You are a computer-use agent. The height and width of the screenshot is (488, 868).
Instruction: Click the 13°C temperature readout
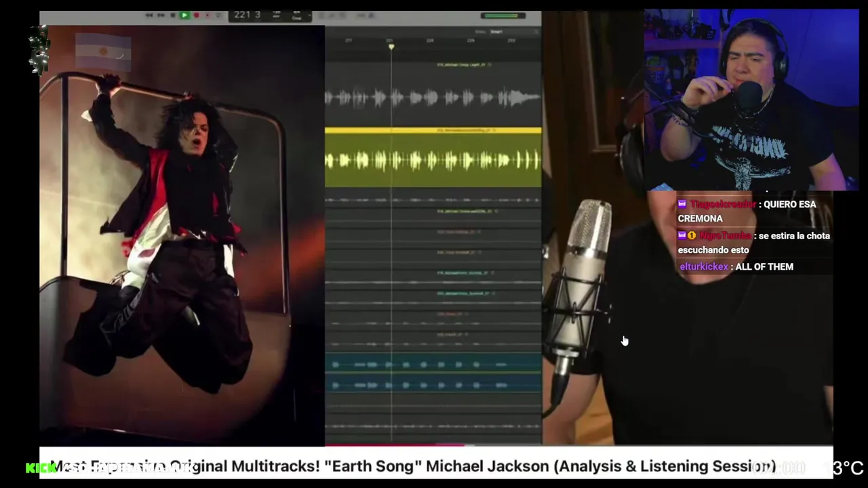pos(844,468)
